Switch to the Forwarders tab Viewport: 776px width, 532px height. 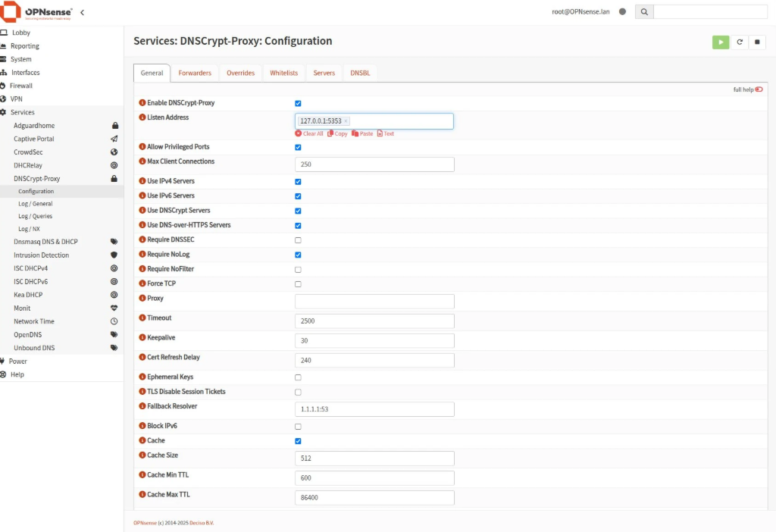coord(195,73)
